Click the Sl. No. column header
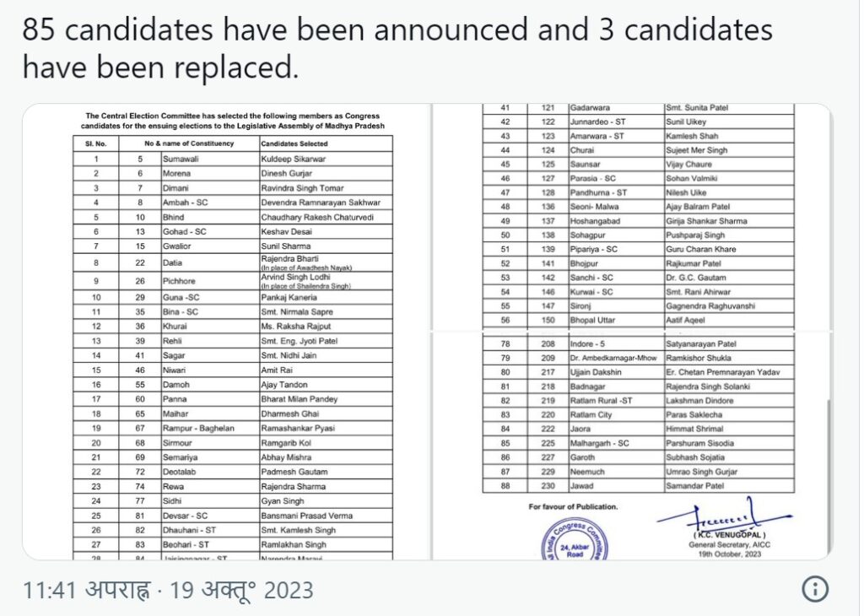 [x=96, y=143]
